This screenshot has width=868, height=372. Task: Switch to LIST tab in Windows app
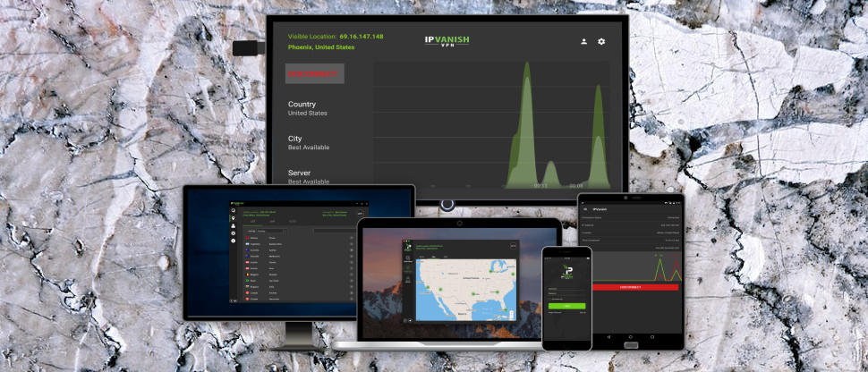pos(253,222)
